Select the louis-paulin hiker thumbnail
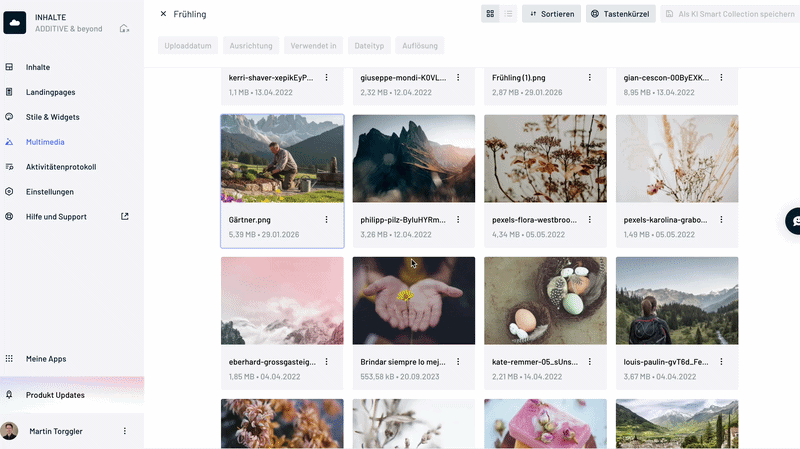This screenshot has width=800, height=449. tap(677, 301)
